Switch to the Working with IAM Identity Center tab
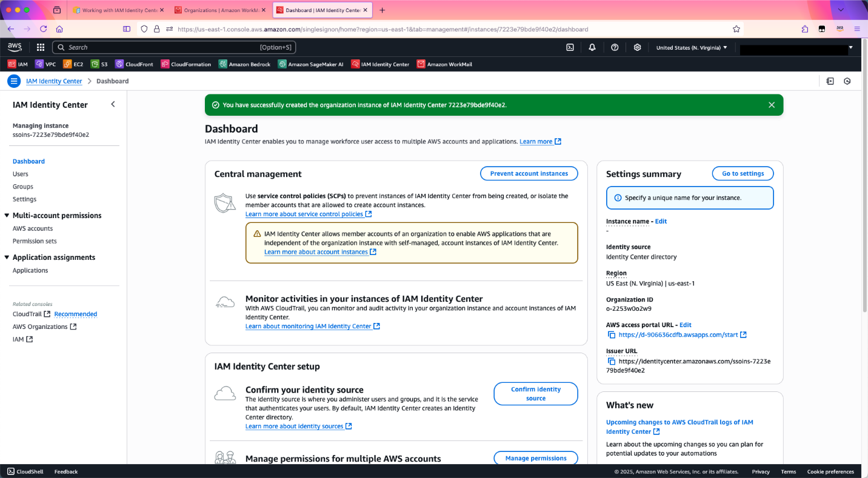Image resolution: width=868 pixels, height=478 pixels. click(x=118, y=10)
